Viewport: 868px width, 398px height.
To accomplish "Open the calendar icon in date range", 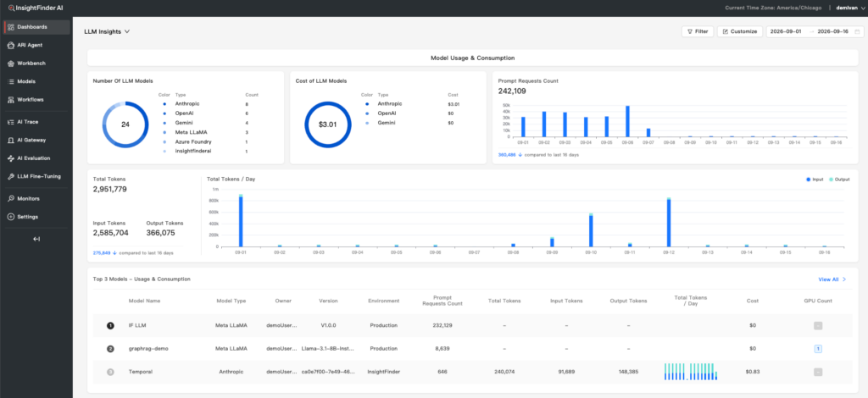I will tap(857, 31).
